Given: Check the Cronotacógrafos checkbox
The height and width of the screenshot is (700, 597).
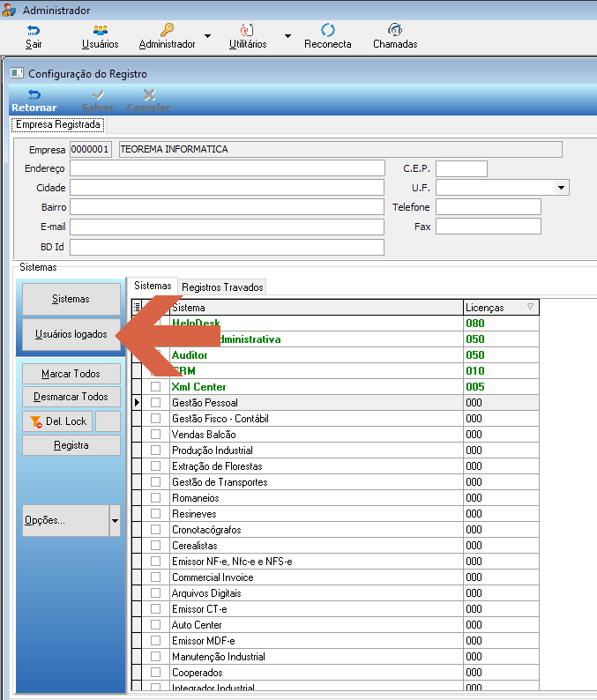Looking at the screenshot, I should click(155, 530).
